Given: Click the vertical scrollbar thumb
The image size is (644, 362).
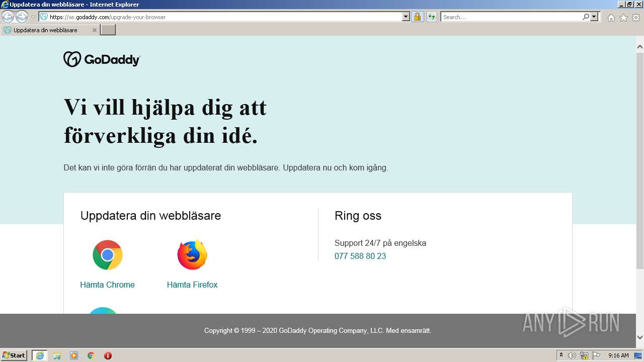Looking at the screenshot, I should pos(640,161).
